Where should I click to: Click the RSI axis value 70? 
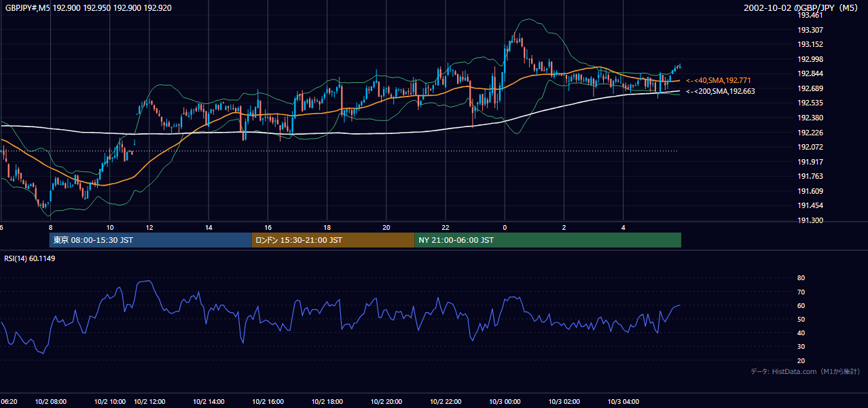801,292
